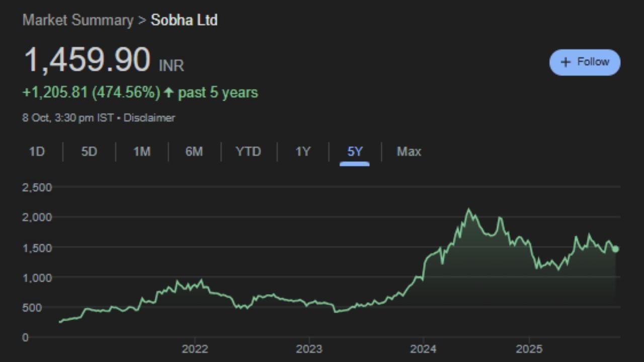Click the 2023 label on the time axis
Screen dimensions: 644x362
[x=309, y=349]
